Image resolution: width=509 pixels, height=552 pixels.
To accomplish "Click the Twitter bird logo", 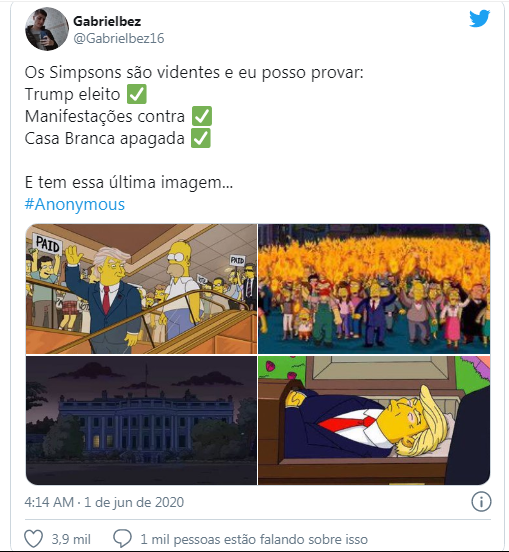I will click(x=479, y=18).
